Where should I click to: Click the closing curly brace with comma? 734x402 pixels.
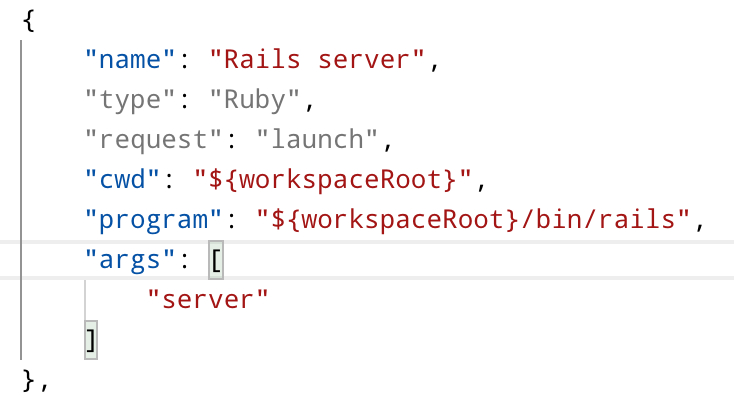coord(36,380)
